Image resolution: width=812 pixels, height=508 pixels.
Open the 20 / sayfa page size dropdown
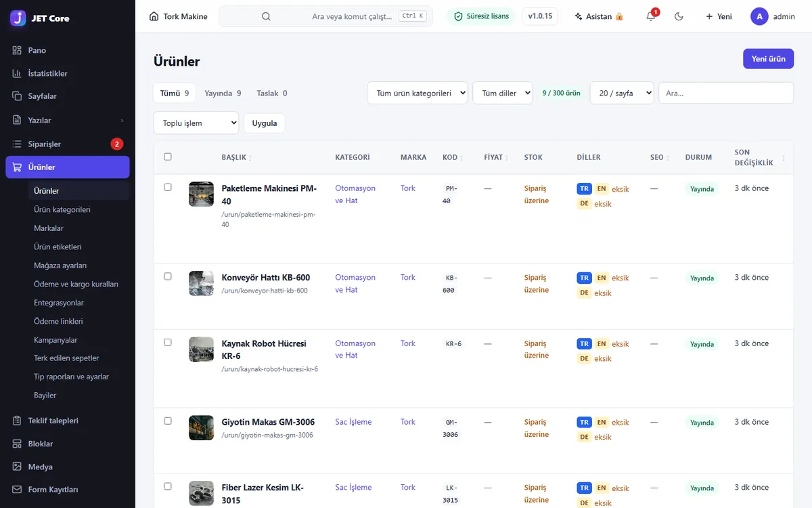pyautogui.click(x=622, y=93)
